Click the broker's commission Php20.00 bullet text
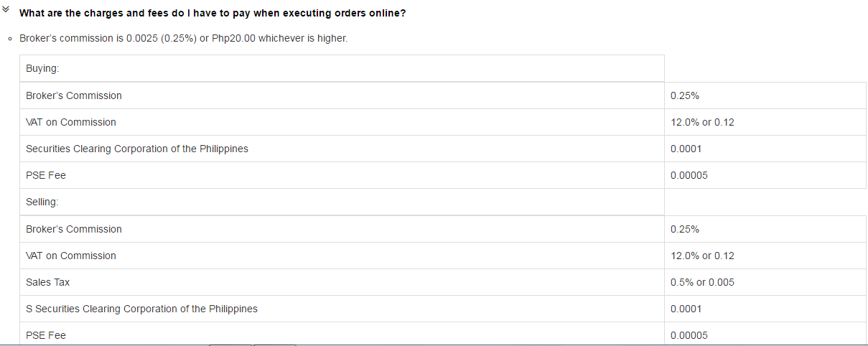This screenshot has height=346, width=868. point(183,38)
